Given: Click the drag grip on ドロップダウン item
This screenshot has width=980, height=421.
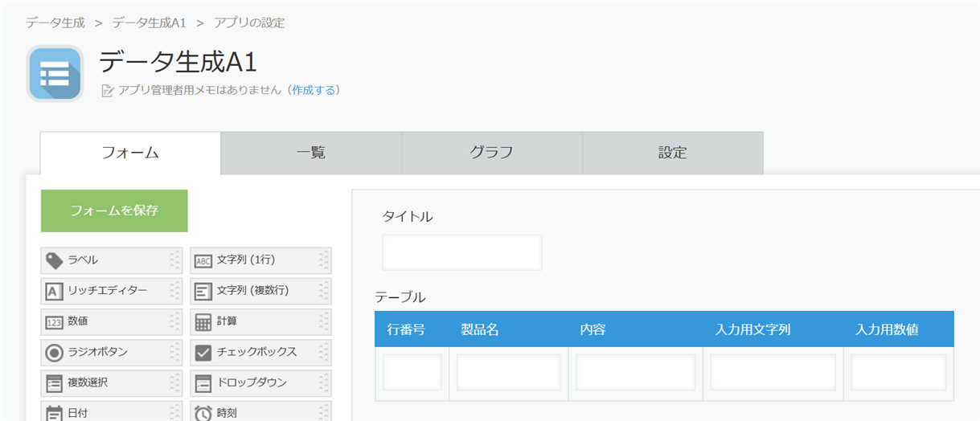Looking at the screenshot, I should (323, 382).
